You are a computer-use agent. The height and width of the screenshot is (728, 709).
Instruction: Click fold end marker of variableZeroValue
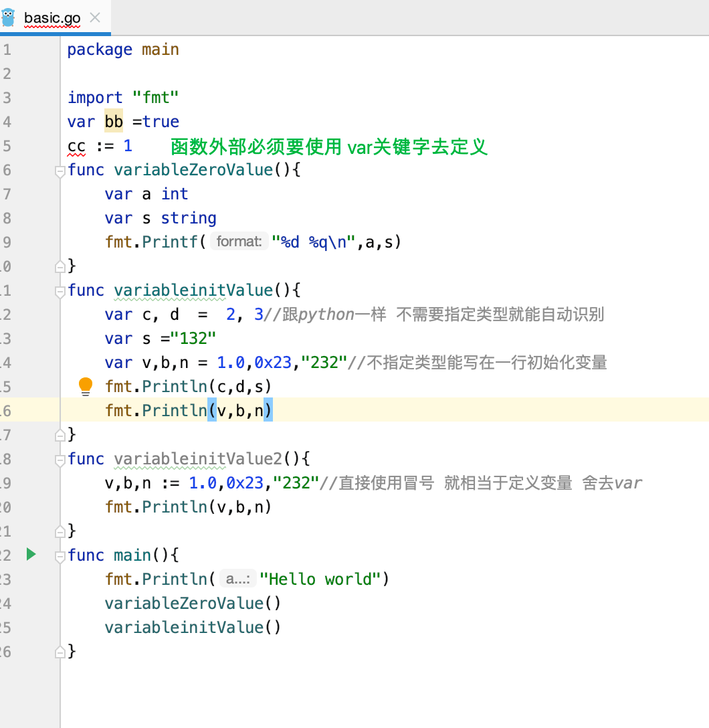pos(60,266)
